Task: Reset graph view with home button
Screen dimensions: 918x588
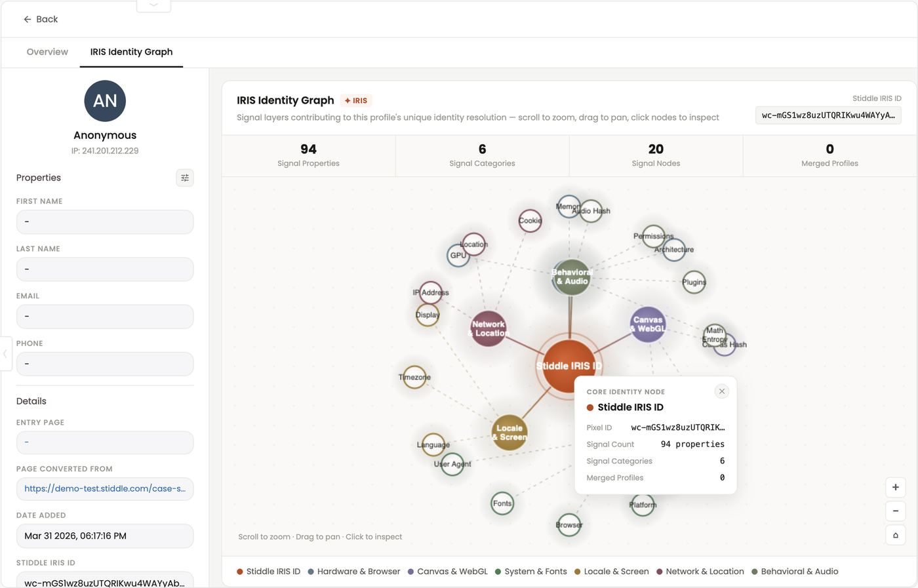Action: click(896, 535)
